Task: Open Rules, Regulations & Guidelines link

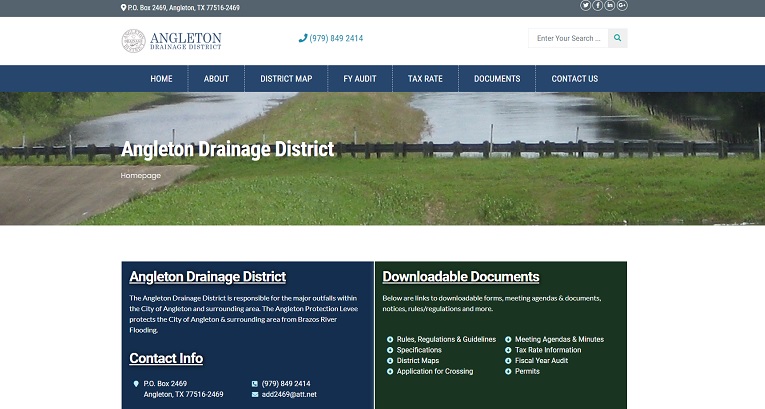Action: (x=446, y=339)
